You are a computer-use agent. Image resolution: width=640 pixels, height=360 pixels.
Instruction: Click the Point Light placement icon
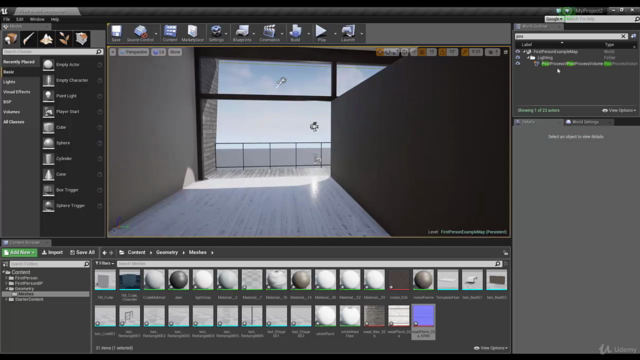point(49,96)
